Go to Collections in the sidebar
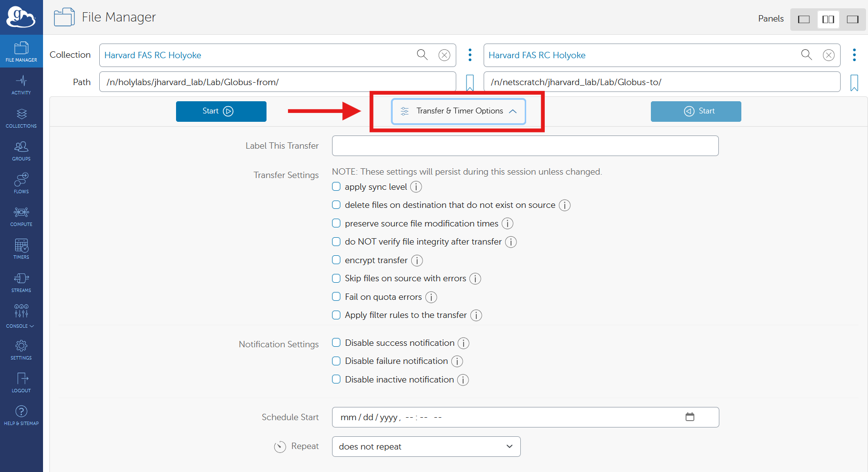Image resolution: width=868 pixels, height=472 pixels. [21, 118]
